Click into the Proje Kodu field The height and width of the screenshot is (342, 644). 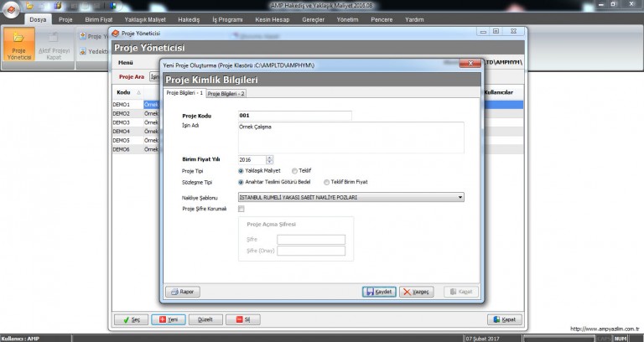[x=294, y=117]
